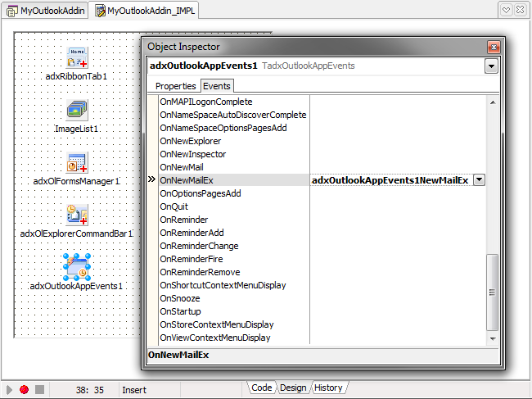This screenshot has height=399, width=532.
Task: Click the TadxOutlookAppEvents class name text
Action: pos(308,66)
